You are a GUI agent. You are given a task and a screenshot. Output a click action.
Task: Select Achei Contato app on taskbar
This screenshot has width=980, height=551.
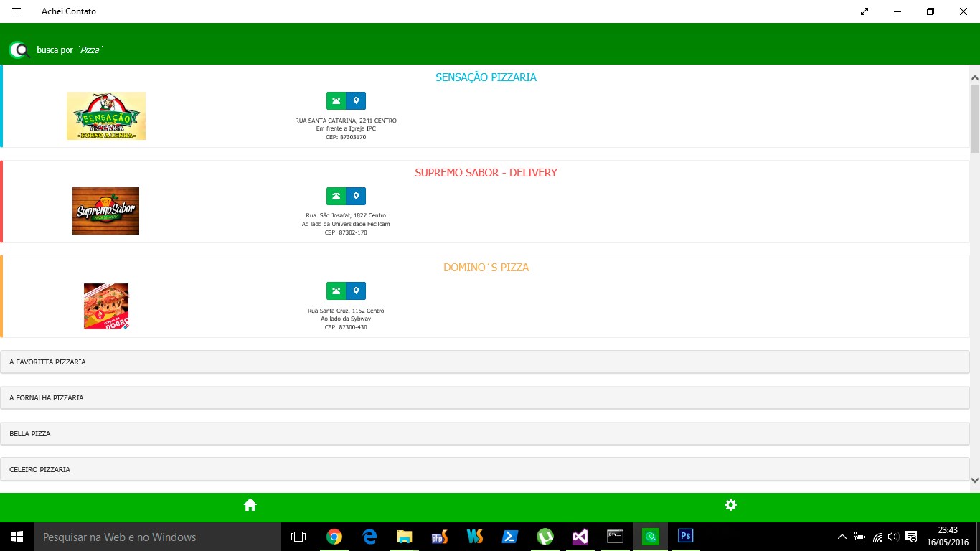651,537
